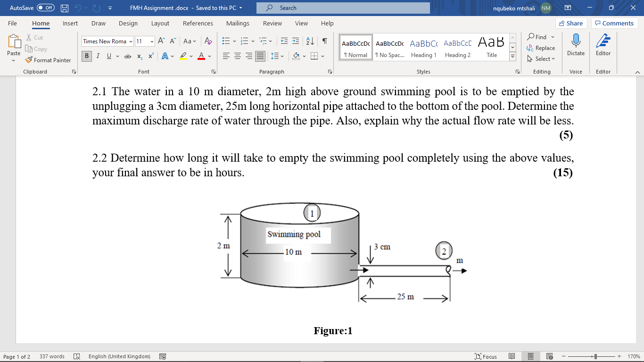Viewport: 644px width, 362px height.
Task: Open the font name dropdown
Action: pyautogui.click(x=131, y=41)
